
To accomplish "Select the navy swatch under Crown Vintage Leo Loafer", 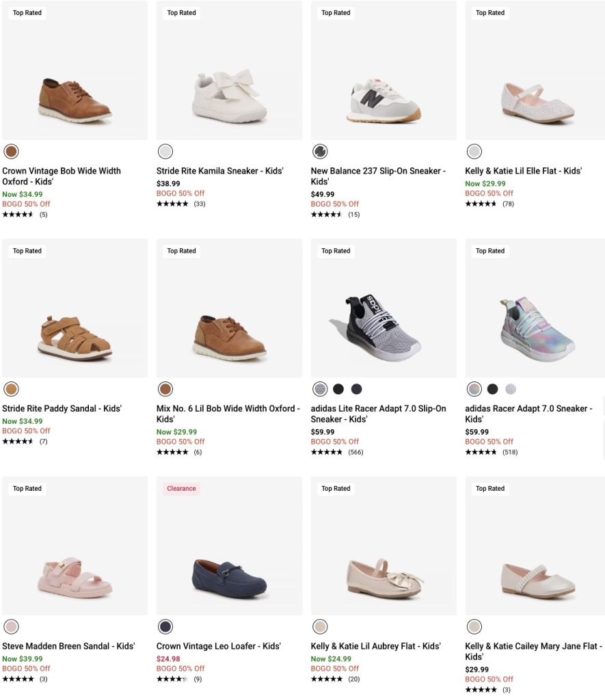I will pyautogui.click(x=165, y=626).
